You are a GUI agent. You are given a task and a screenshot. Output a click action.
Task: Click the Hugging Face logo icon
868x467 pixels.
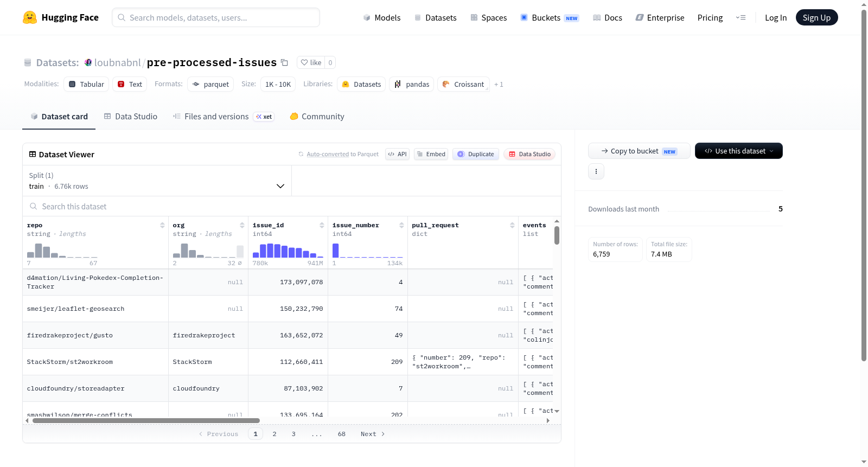tap(30, 17)
